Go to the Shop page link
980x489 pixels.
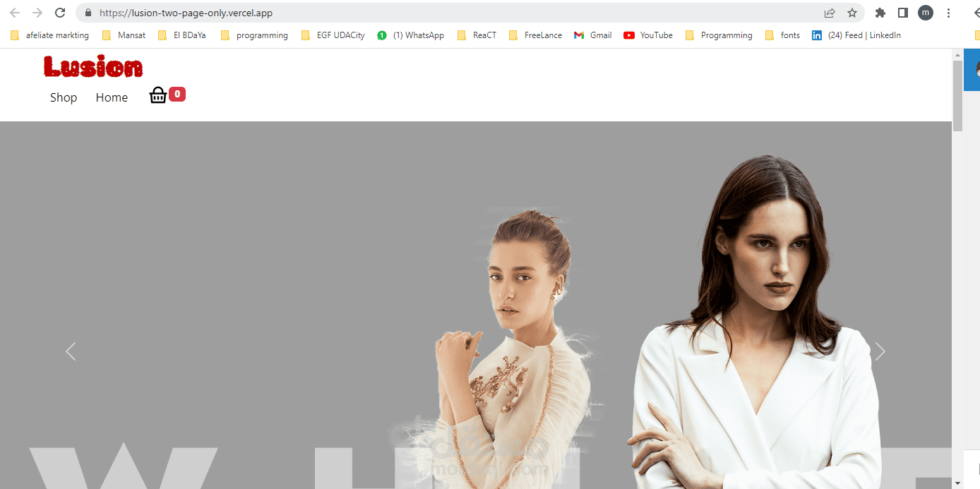point(64,97)
